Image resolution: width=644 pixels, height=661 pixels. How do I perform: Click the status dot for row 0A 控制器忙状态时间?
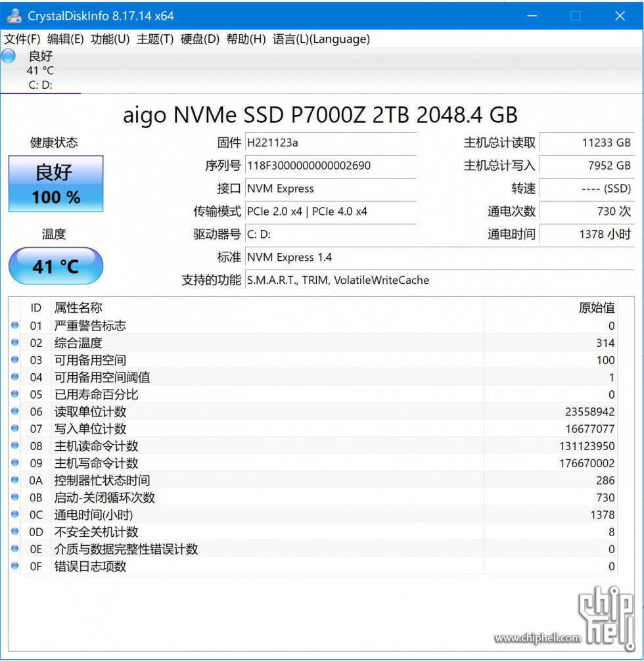14,480
